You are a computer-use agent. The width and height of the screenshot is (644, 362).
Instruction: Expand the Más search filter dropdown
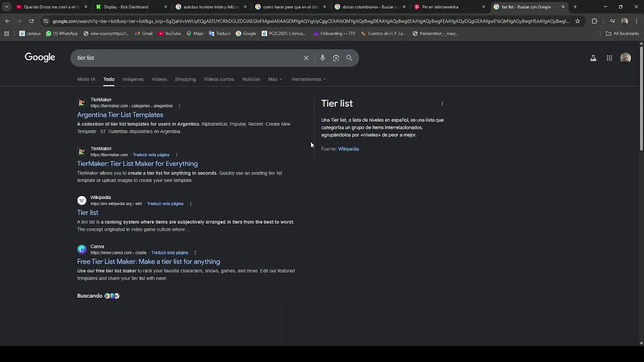coord(275,79)
